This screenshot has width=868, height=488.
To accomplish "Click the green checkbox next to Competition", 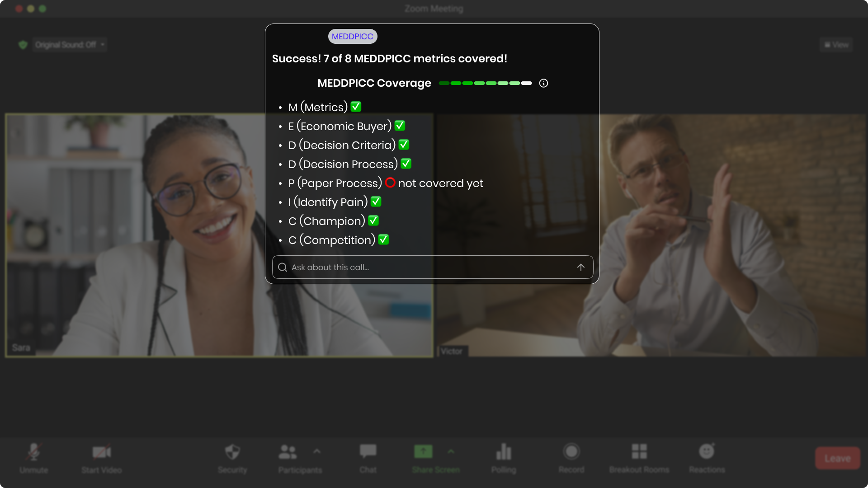I will 383,239.
